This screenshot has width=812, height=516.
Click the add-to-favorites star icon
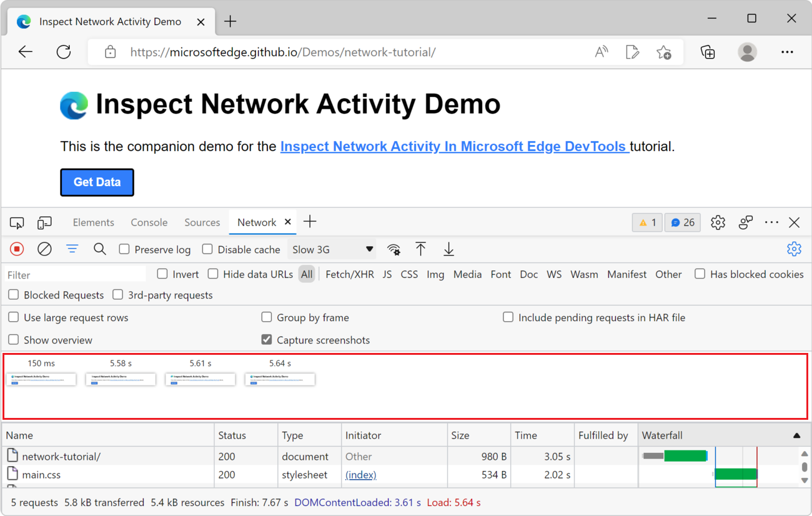(664, 52)
